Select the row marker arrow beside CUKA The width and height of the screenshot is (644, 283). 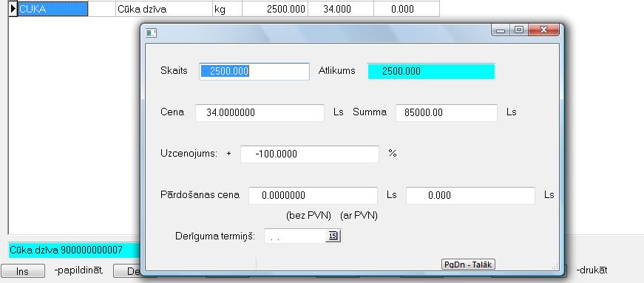point(13,9)
